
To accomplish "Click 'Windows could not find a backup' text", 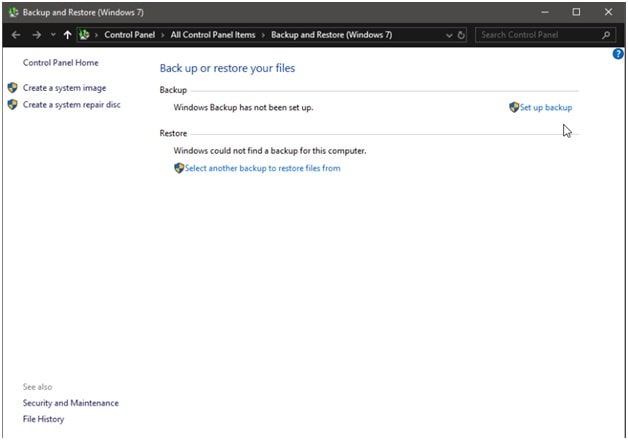I will [270, 151].
